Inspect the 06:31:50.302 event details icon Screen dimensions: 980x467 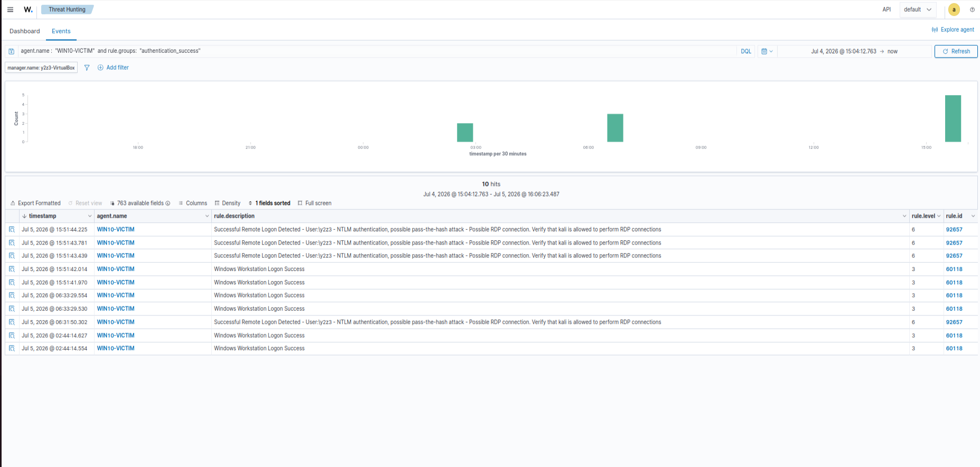coord(12,322)
